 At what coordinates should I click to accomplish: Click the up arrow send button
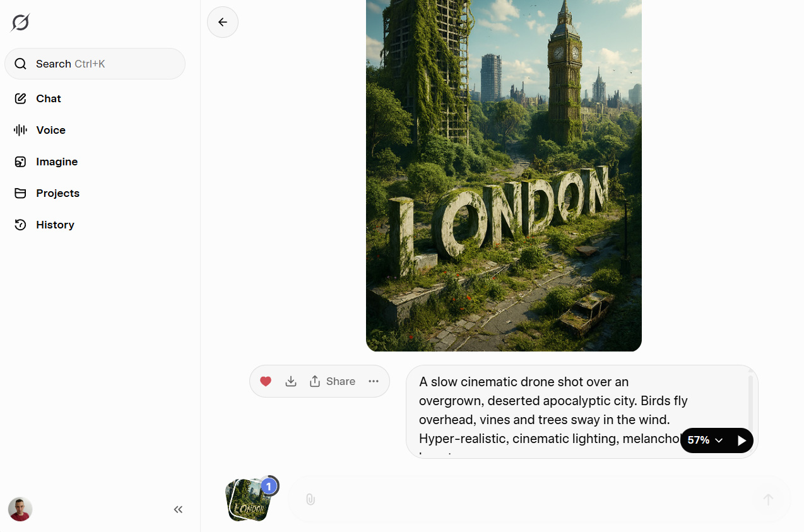[x=768, y=499]
